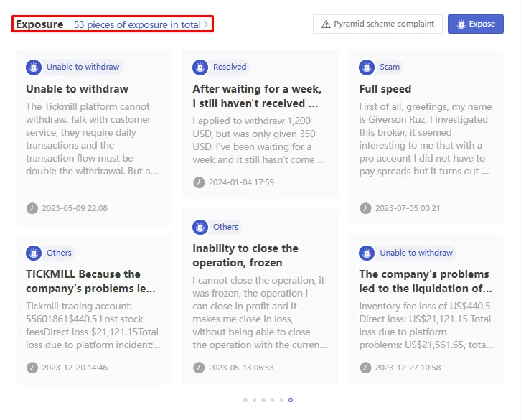The width and height of the screenshot is (521, 420).
Task: Click the timestamp 2023-12-20 14:46
Action: (75, 368)
